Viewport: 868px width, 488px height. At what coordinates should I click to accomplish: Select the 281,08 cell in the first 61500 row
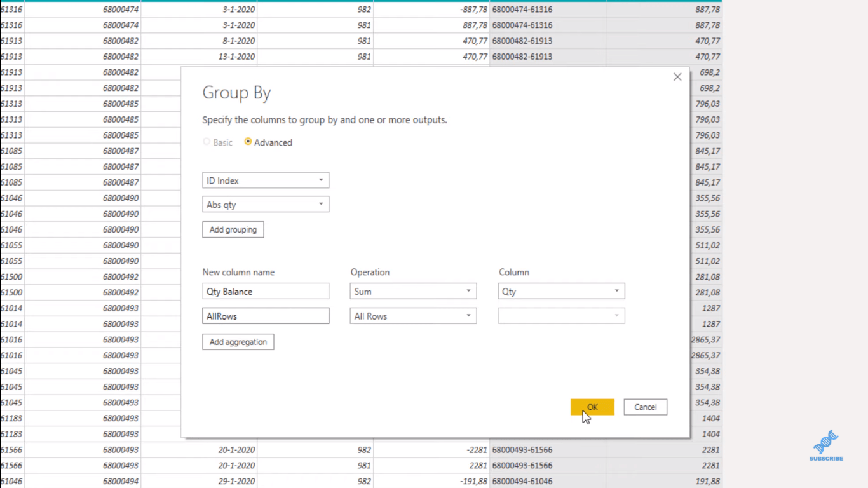pos(706,277)
